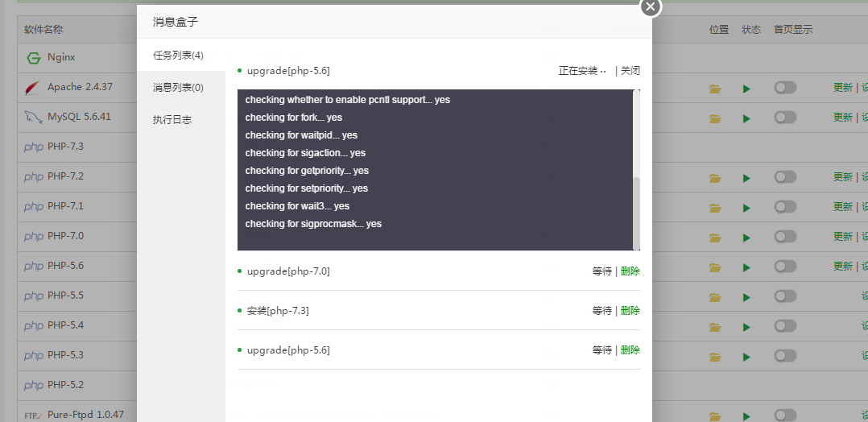Delete the waiting upgrade[php-5.6] task
The width and height of the screenshot is (868, 422).
630,350
